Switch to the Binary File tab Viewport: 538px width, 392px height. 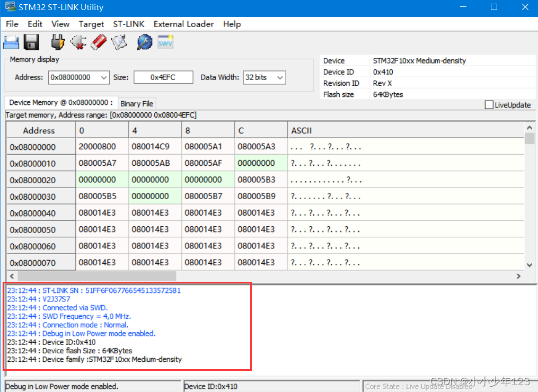tap(137, 104)
